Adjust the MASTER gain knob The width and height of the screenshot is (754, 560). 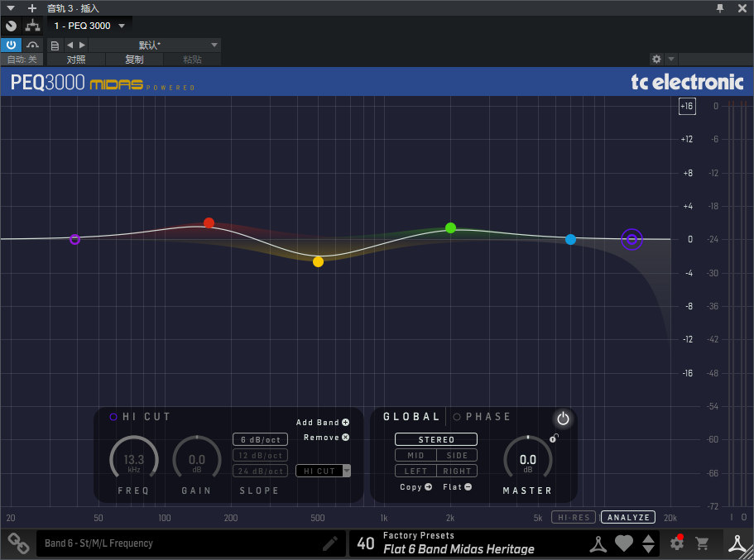click(528, 459)
